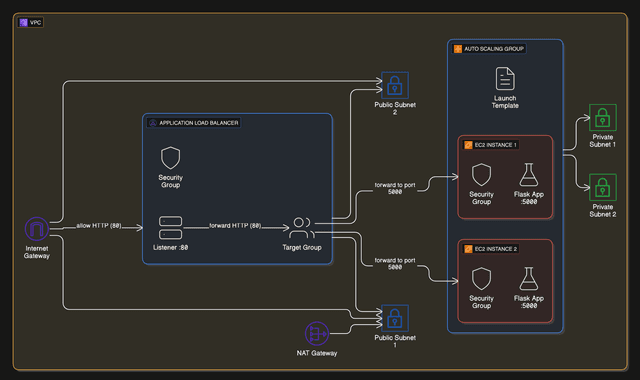Select the Private Subnet 2 lock icon
Screen dimensions: 640x380
602,187
